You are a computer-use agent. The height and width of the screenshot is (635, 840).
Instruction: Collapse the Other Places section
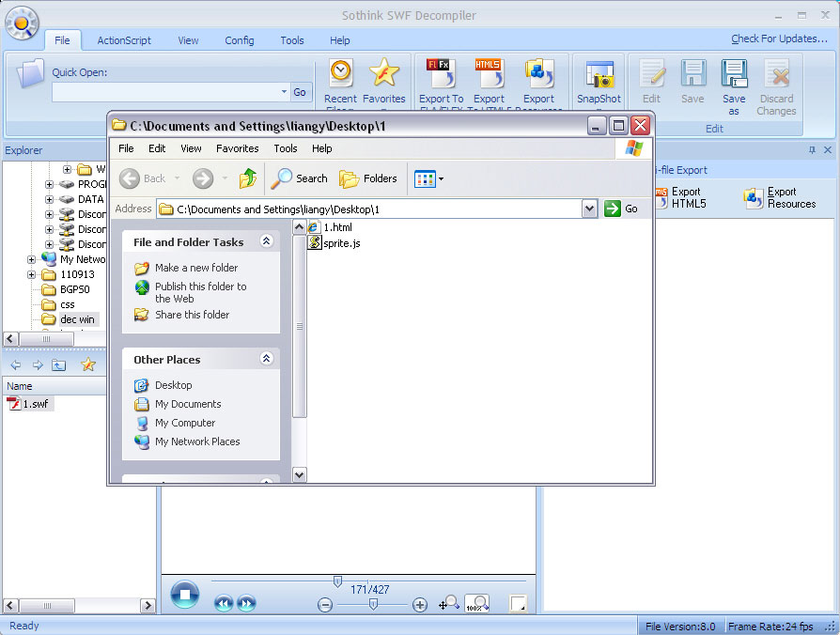click(266, 359)
